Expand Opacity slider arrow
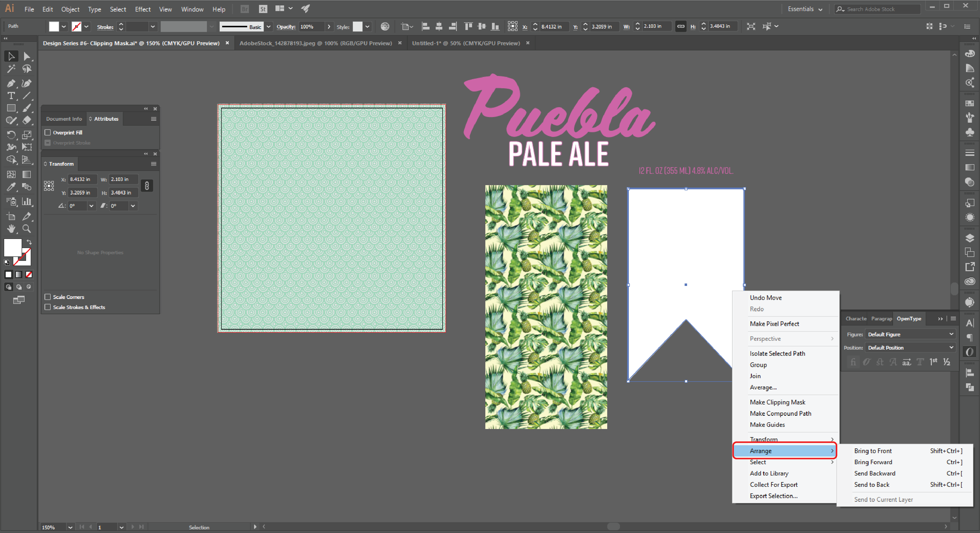980x533 pixels. (x=329, y=27)
